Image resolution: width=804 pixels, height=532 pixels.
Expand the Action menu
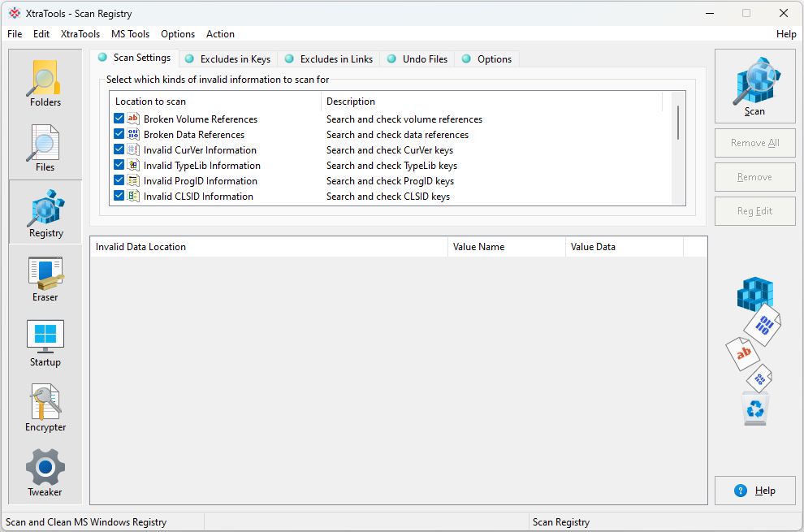coord(220,34)
